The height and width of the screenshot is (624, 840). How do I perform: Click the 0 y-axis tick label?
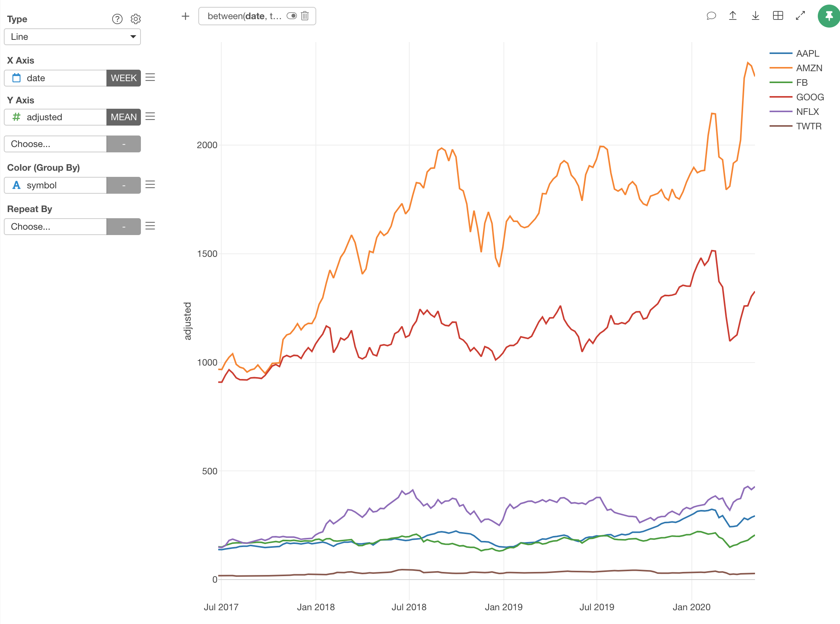[x=215, y=580]
